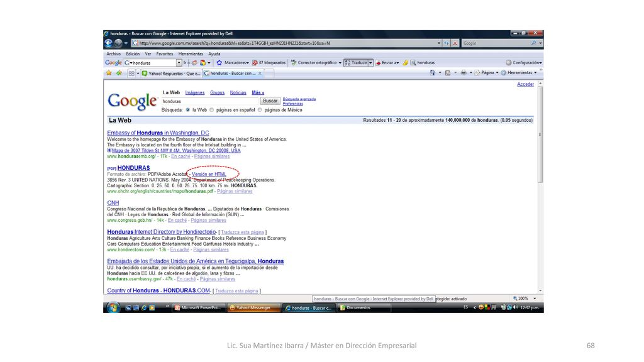Open Traducir dropdown arrow
The width and height of the screenshot is (644, 362).
[x=370, y=63]
